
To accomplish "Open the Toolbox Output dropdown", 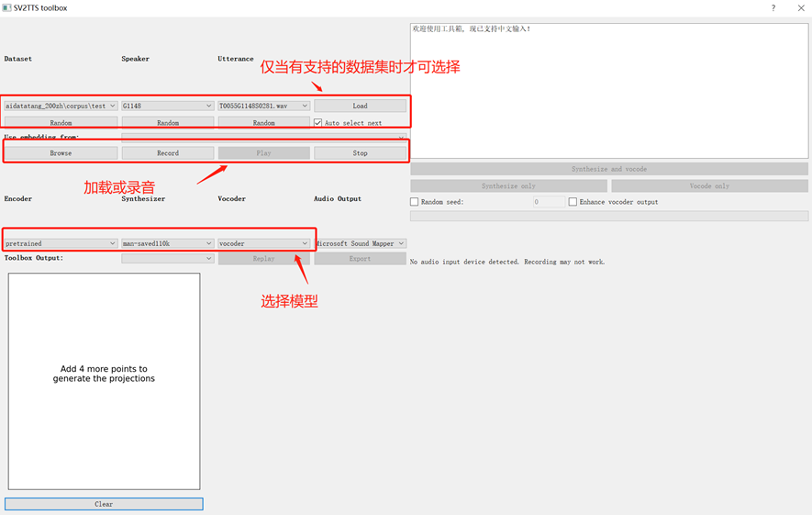I will click(x=168, y=259).
